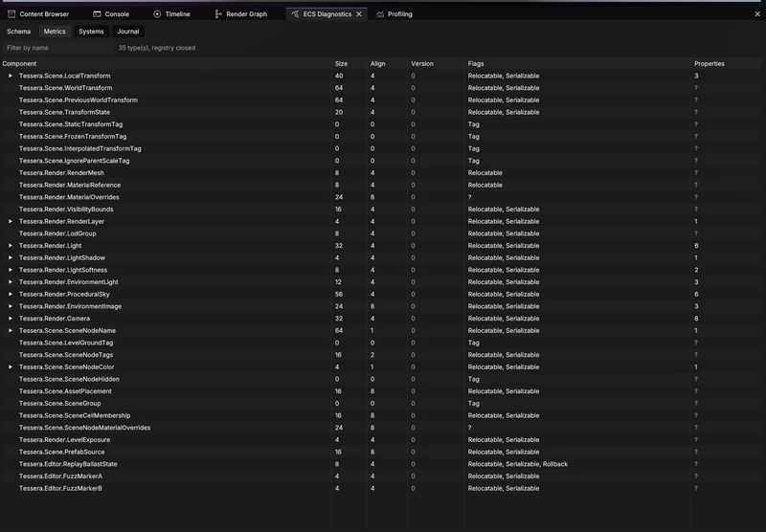The width and height of the screenshot is (766, 532).
Task: Select Tessera.Scene.SceneNodeMaterialOverrides row
Action: [383, 428]
